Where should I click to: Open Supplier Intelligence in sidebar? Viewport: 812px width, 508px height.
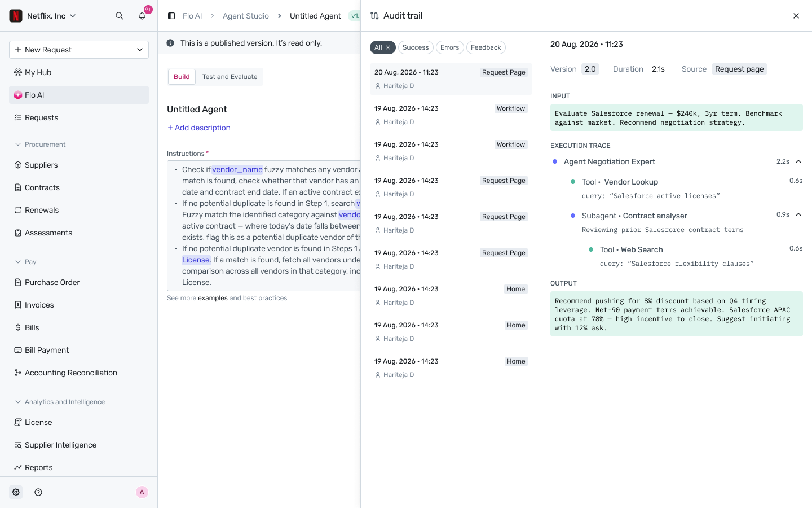[x=79, y=445]
